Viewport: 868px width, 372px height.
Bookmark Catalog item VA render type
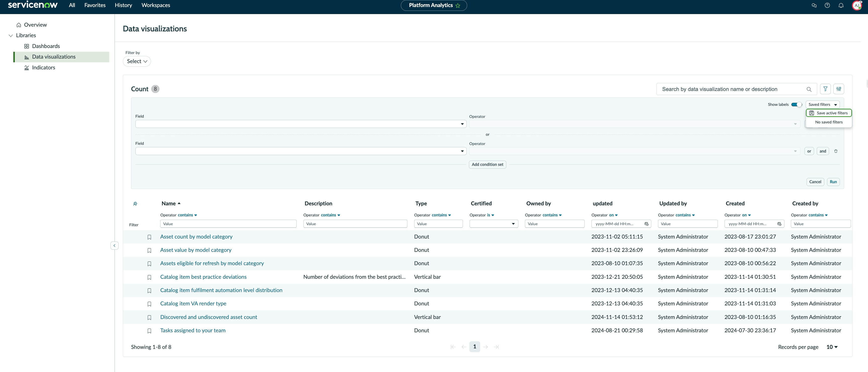point(149,304)
